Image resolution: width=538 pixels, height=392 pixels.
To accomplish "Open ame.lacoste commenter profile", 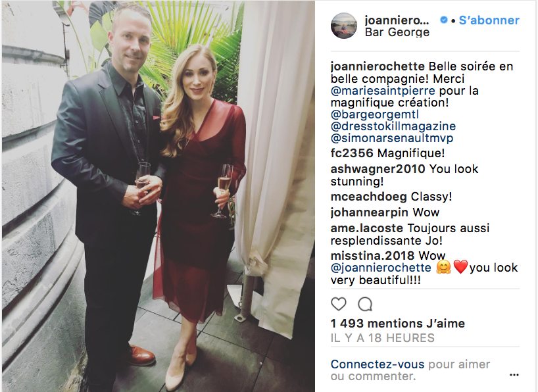I will pos(367,228).
